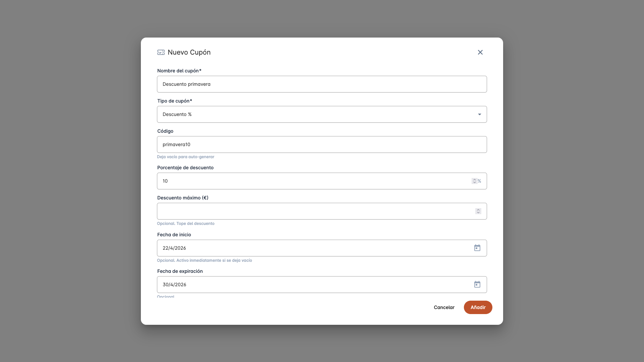
Task: Click the percent symbol suffix in the discount field
Action: coord(480,181)
